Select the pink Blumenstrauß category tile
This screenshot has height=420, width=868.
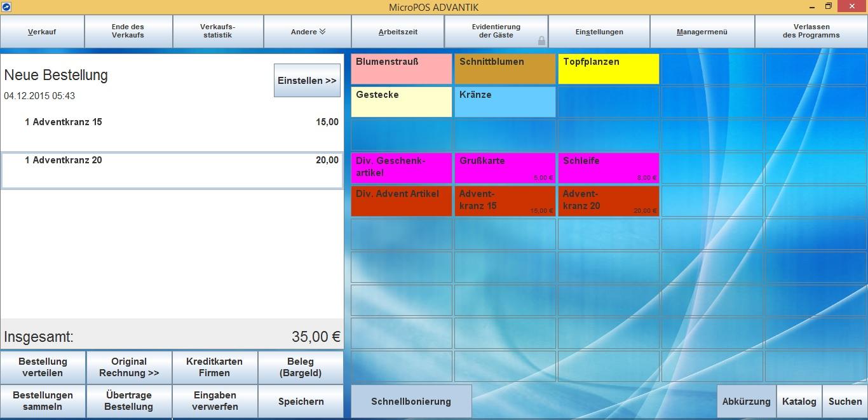coord(402,69)
